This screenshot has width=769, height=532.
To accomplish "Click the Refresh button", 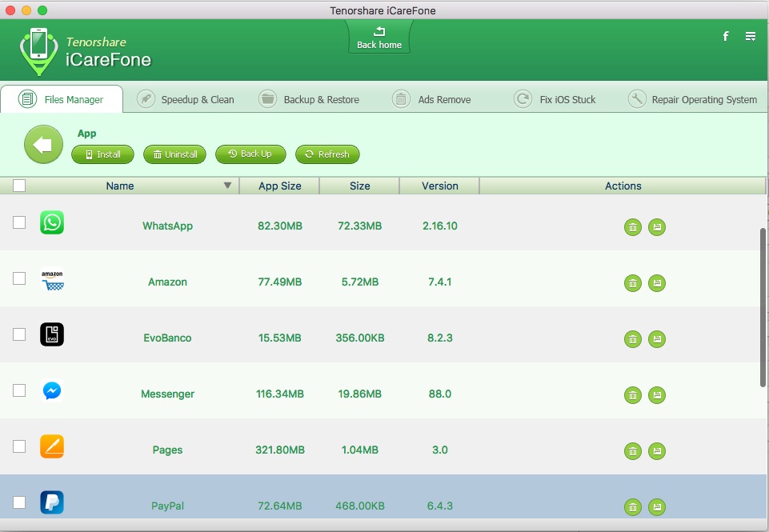I will [327, 154].
